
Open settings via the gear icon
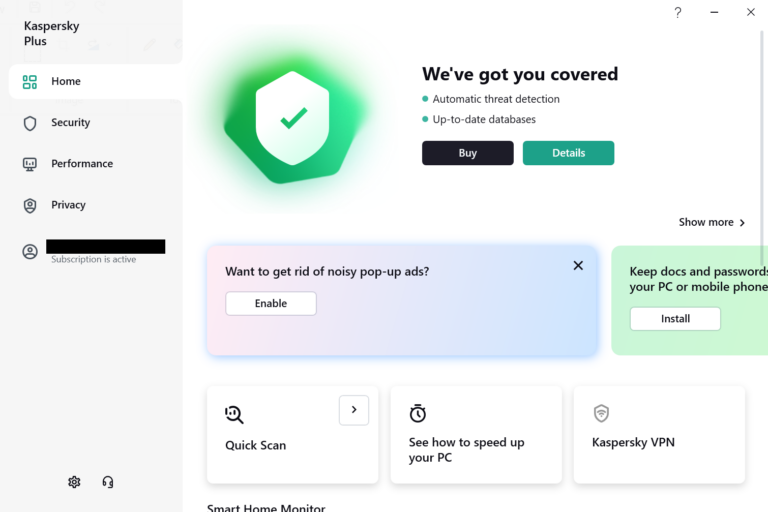coord(74,482)
